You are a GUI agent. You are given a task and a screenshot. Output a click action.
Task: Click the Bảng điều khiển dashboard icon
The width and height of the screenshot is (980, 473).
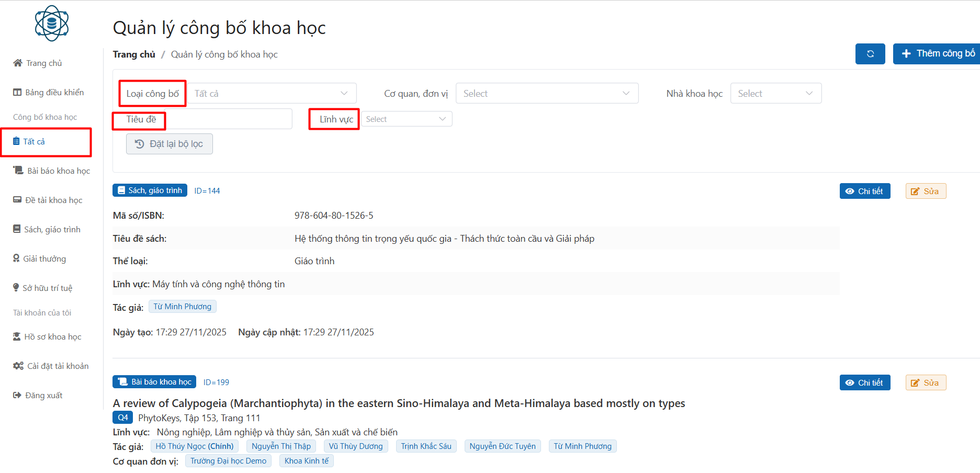click(x=17, y=93)
